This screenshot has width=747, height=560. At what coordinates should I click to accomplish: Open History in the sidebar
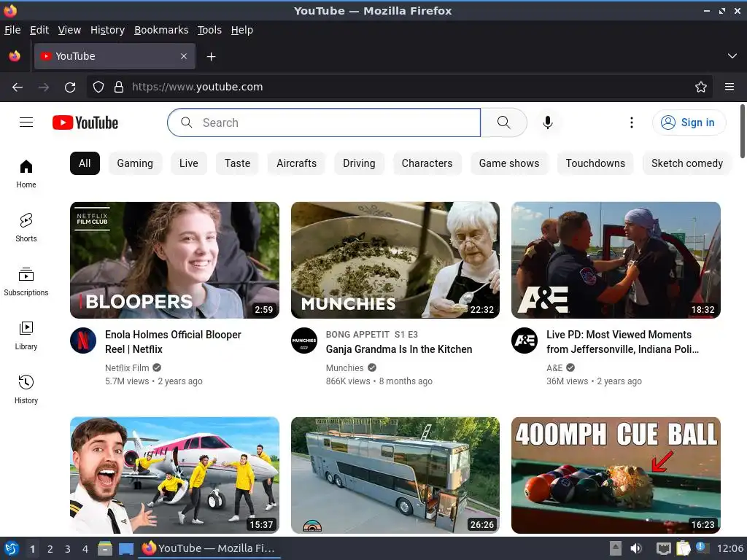pos(26,389)
